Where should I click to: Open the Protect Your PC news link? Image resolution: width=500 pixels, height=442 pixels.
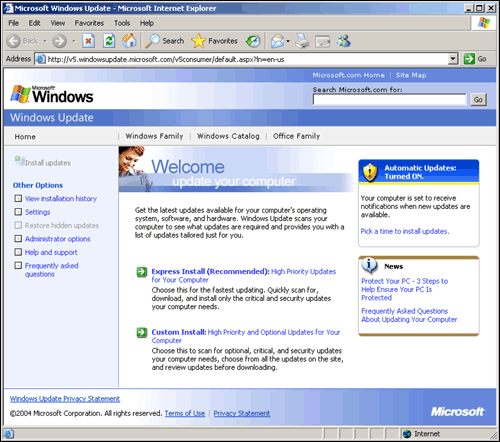[x=405, y=289]
